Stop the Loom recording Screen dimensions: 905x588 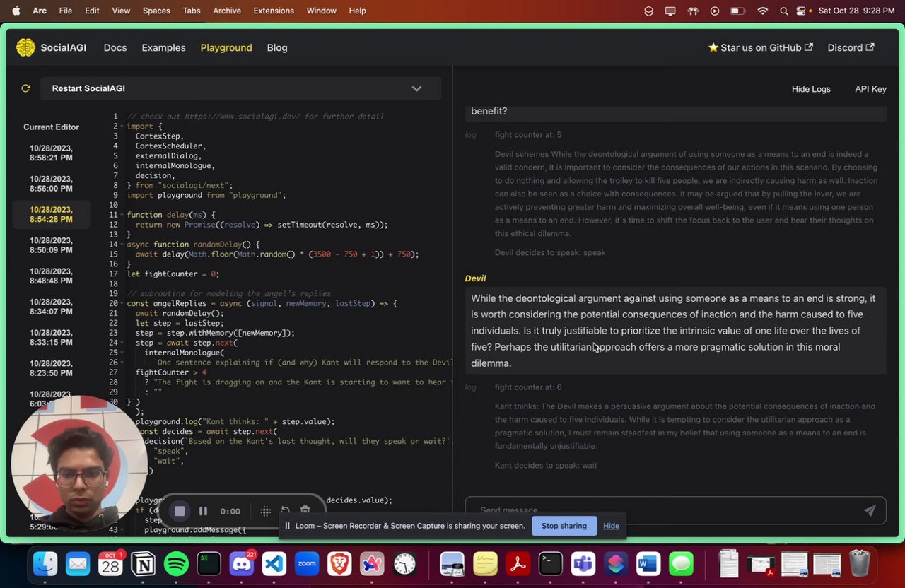[180, 511]
